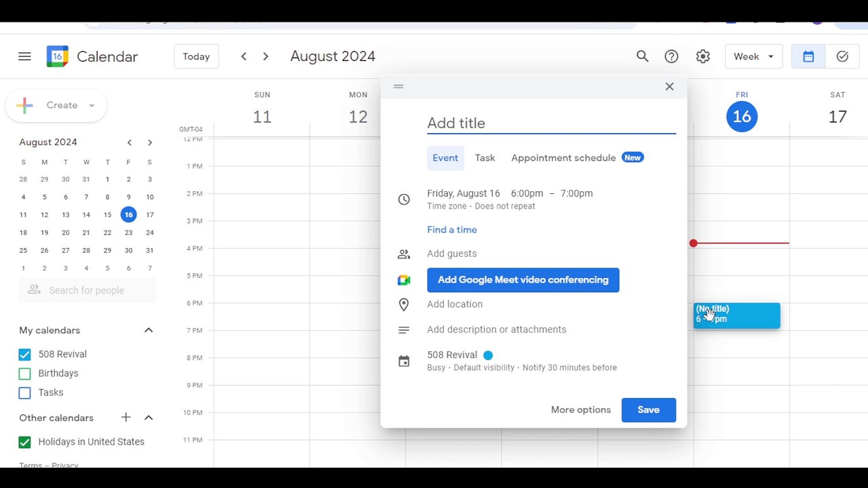Click the guests people icon
868x488 pixels.
point(403,254)
